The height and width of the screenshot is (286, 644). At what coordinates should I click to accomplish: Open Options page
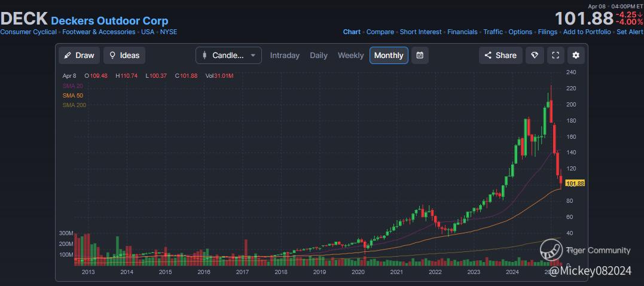click(520, 32)
